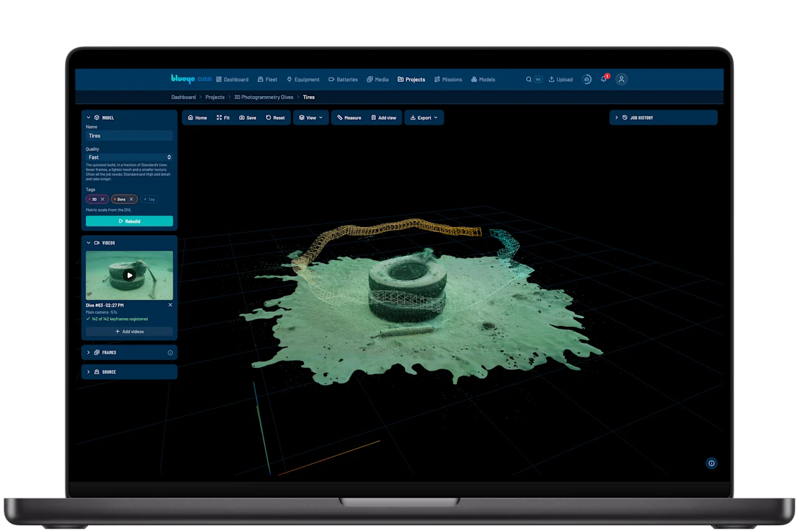Click the Home view toolbar button

click(197, 117)
